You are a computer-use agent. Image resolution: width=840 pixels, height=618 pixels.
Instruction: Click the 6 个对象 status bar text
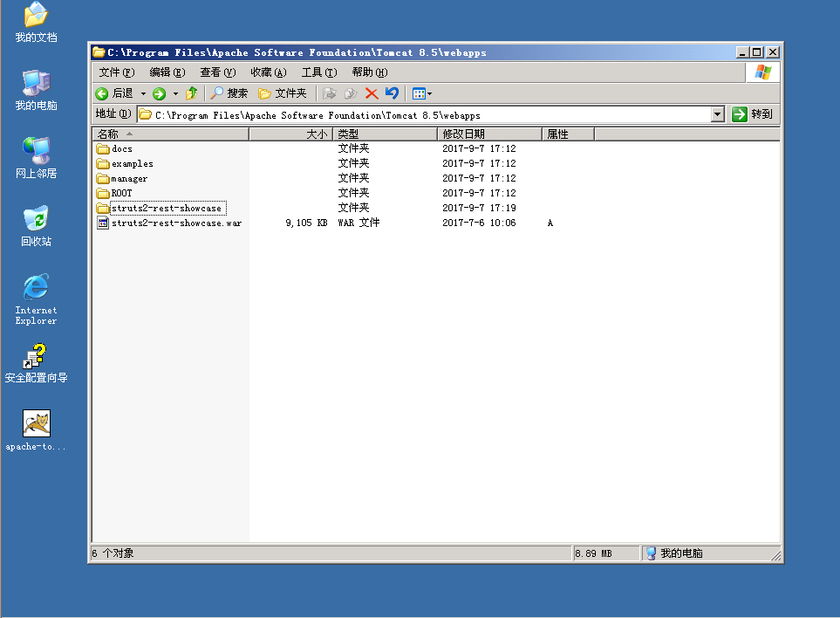click(113, 553)
